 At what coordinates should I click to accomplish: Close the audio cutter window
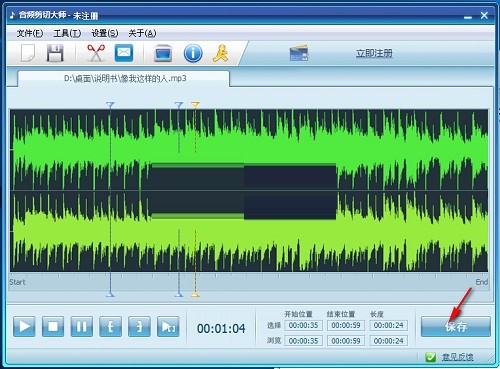pos(484,15)
